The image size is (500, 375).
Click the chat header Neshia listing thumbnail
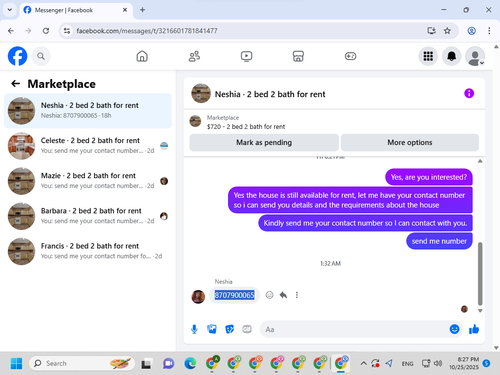[x=201, y=93]
